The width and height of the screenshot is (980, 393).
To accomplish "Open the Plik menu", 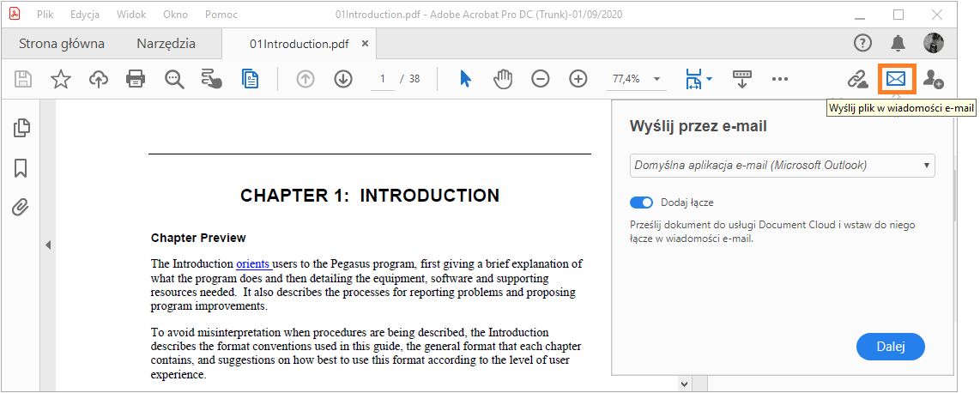I will pos(45,14).
